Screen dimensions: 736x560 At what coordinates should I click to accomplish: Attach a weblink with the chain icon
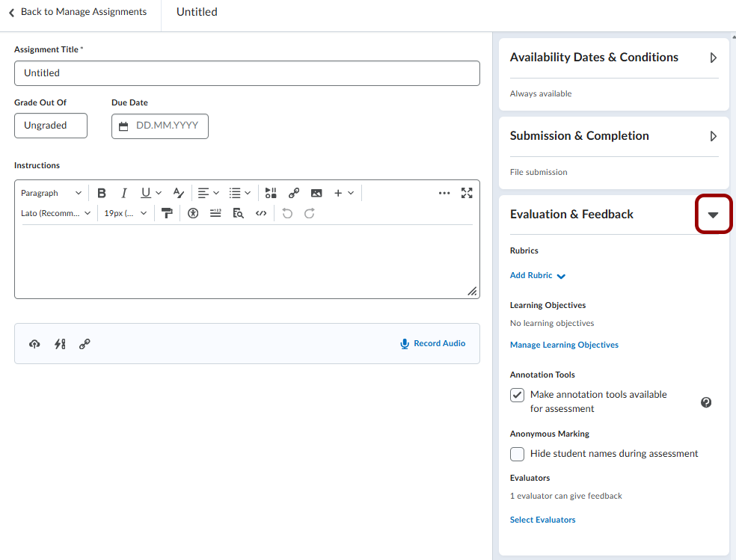tap(85, 344)
